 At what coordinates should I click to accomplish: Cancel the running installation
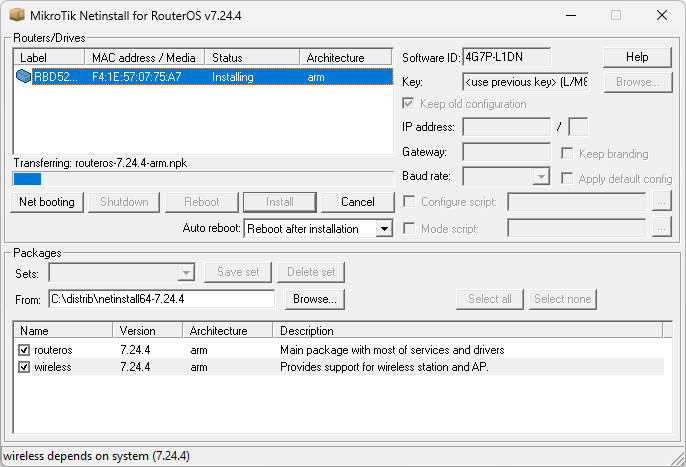point(358,202)
